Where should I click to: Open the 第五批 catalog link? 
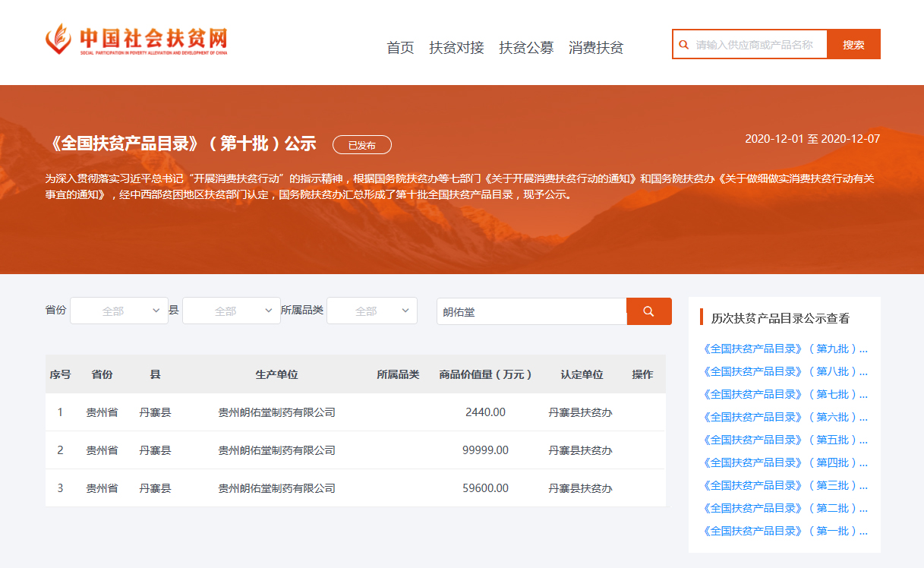click(x=785, y=440)
